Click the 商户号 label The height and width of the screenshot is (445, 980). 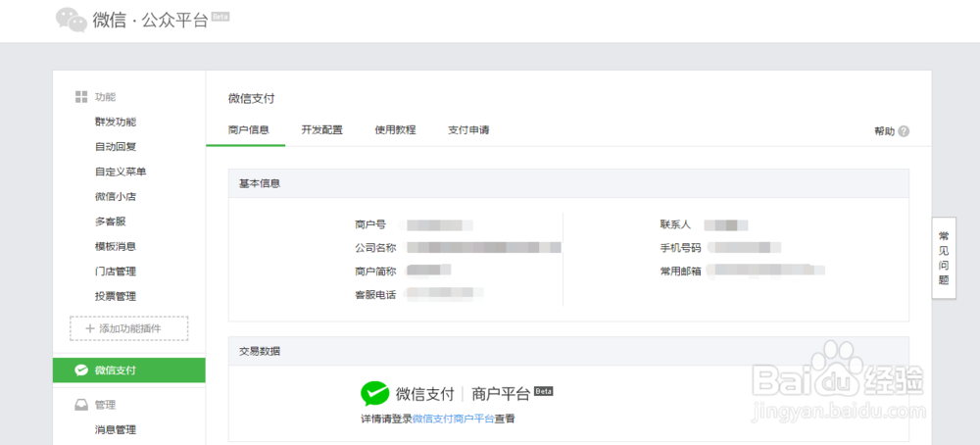tap(370, 224)
